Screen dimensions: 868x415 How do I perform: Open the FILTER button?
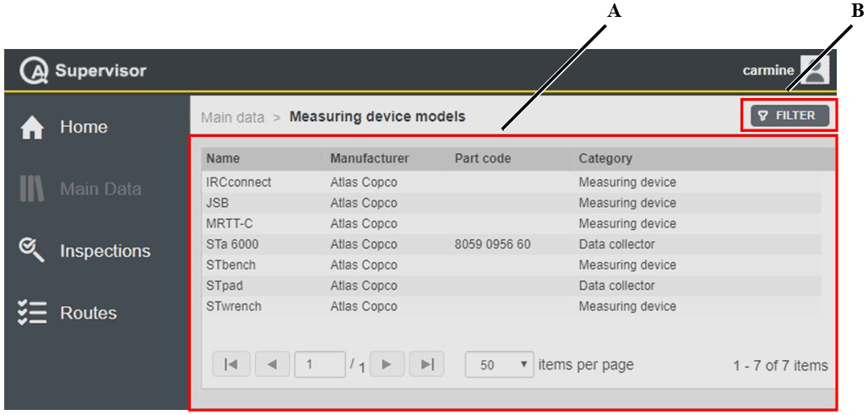pyautogui.click(x=785, y=116)
